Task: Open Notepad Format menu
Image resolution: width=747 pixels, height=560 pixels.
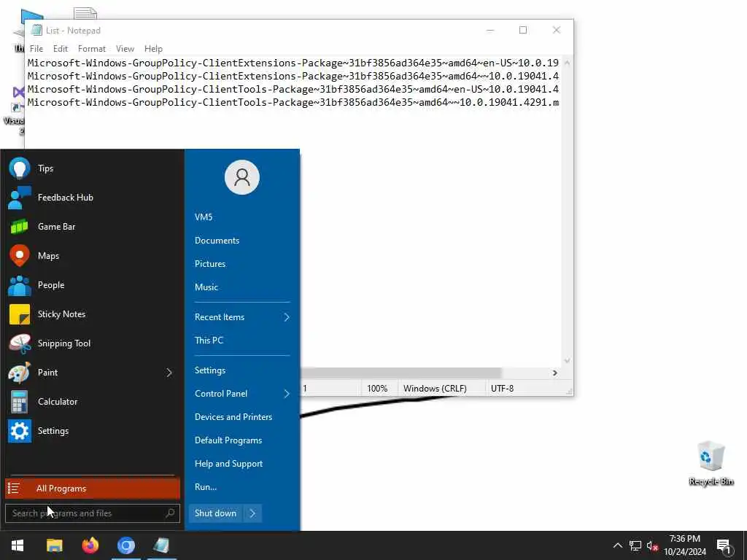Action: pos(91,49)
